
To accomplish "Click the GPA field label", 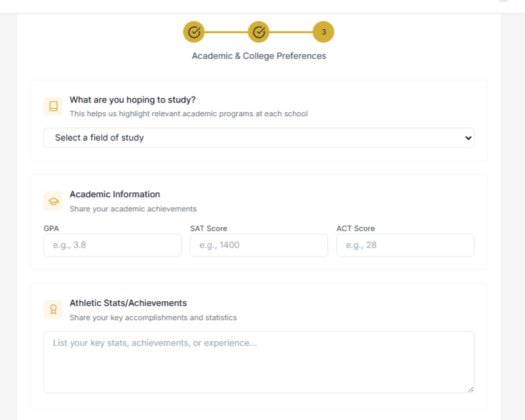I will click(x=51, y=228).
